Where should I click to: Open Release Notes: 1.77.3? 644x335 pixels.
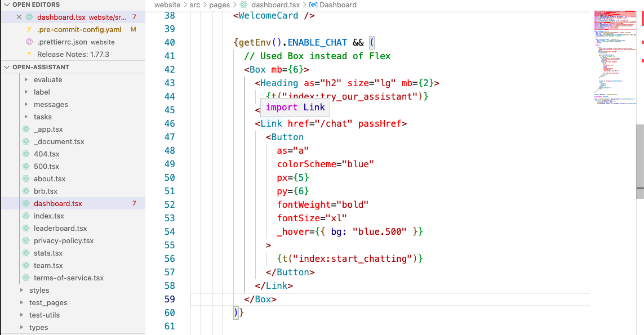pos(73,54)
